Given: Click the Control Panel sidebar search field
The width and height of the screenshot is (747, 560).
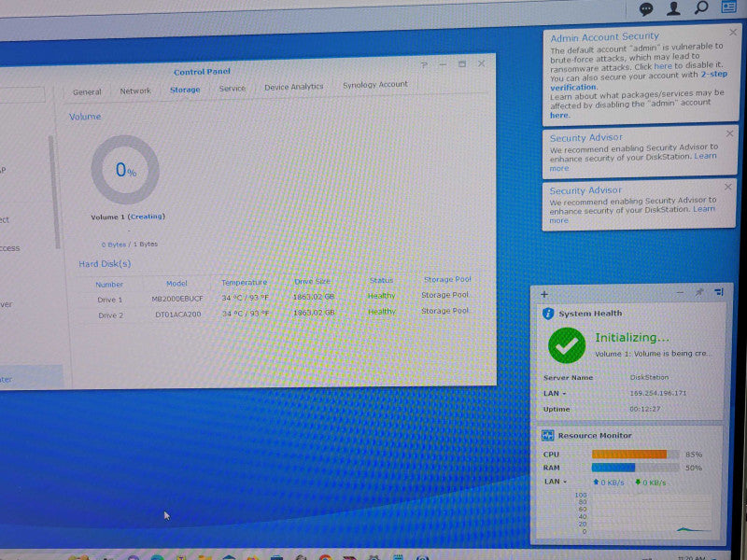Looking at the screenshot, I should pos(22,94).
